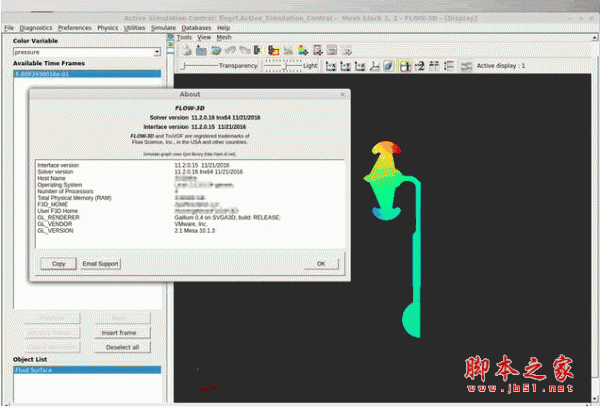Open the View menu in display pane

tap(204, 37)
